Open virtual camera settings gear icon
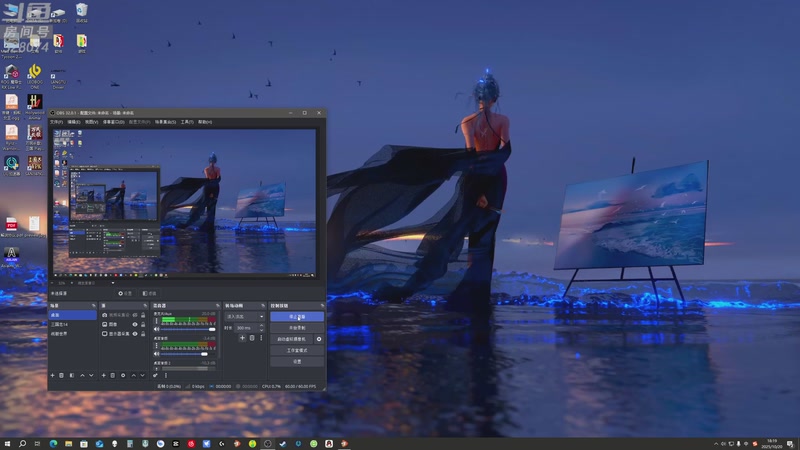The width and height of the screenshot is (800, 450). [x=319, y=339]
